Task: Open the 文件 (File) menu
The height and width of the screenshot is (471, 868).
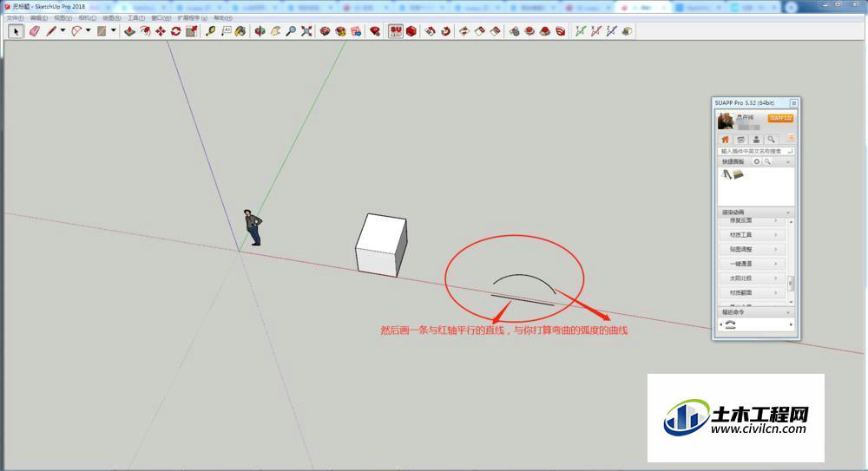Action: (15, 17)
